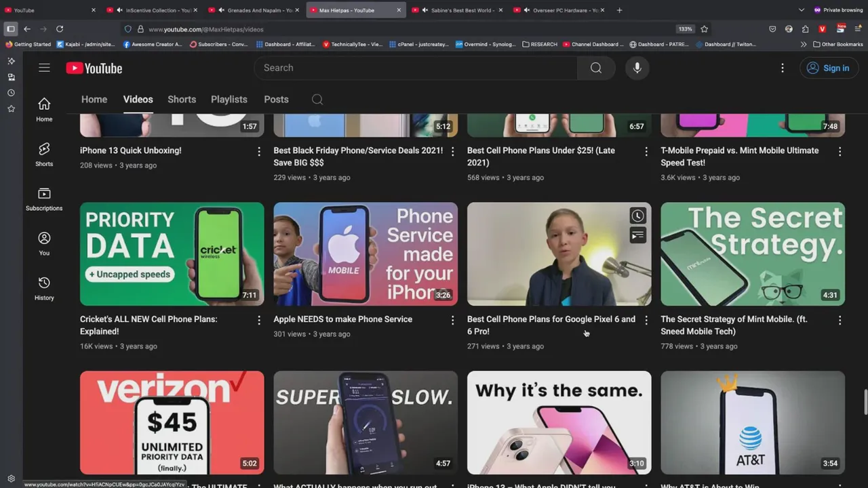The image size is (868, 488).
Task: Open the Why it's the same thumbnail
Action: coord(559,423)
